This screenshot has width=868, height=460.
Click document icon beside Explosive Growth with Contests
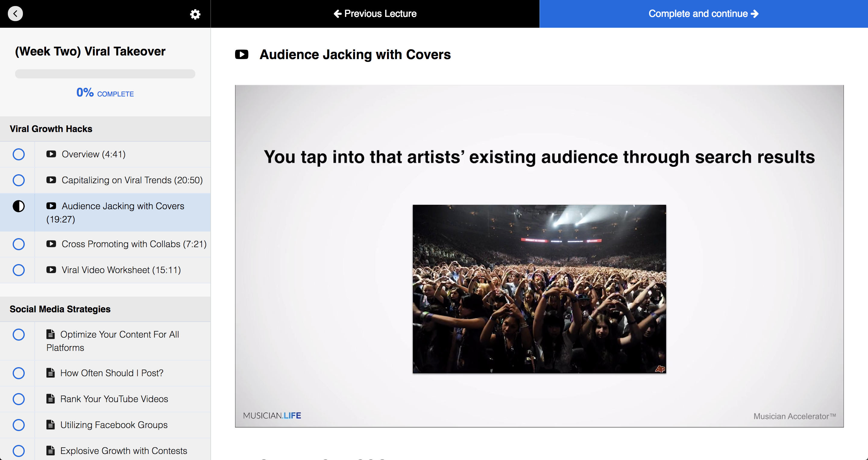click(x=51, y=451)
